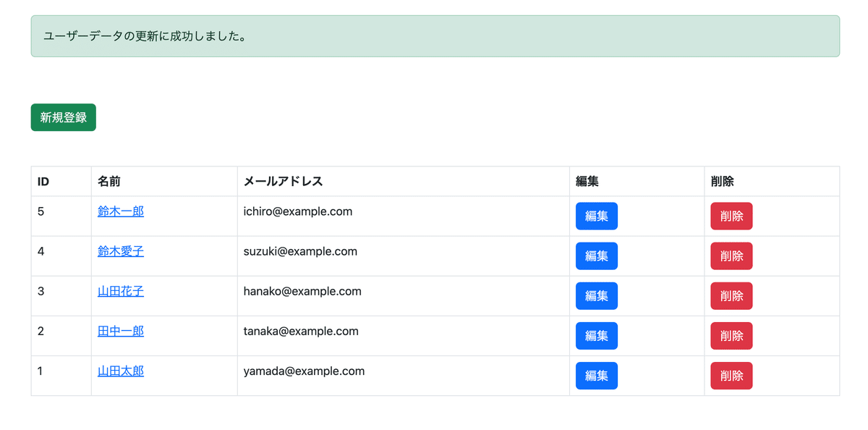Screen dimensions: 868x430
Task: Click the 削除 column header
Action: tap(772, 181)
